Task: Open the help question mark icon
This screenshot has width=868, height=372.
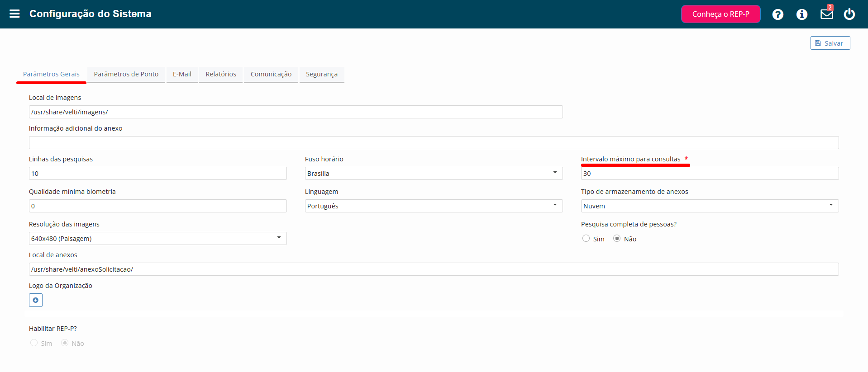Action: pos(777,14)
